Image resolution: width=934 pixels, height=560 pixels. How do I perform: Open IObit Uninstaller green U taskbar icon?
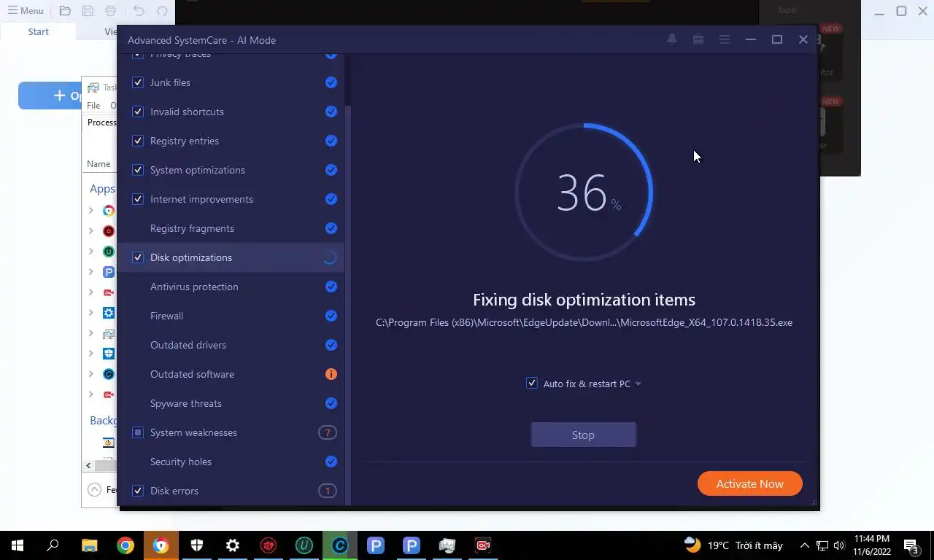click(304, 545)
